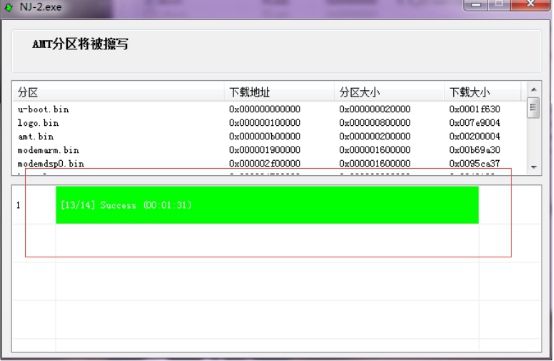Click the NJ-2.exe app icon in title bar
The image size is (554, 361).
click(9, 7)
